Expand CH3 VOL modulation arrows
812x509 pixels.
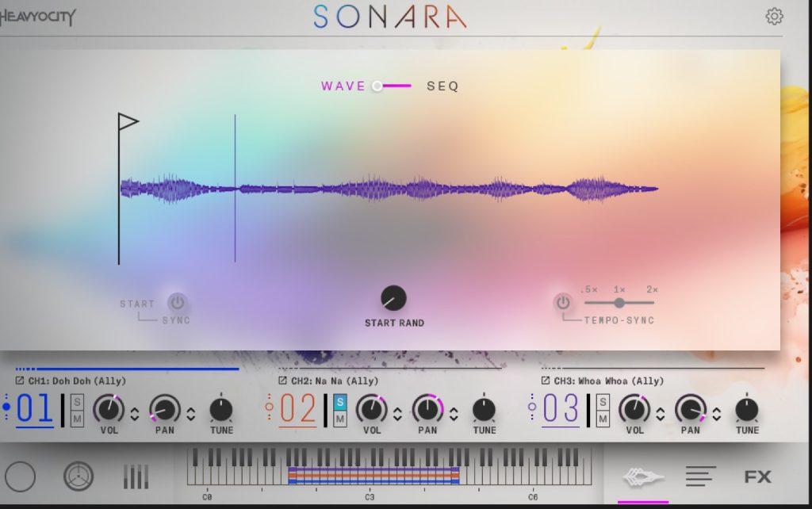pos(660,413)
